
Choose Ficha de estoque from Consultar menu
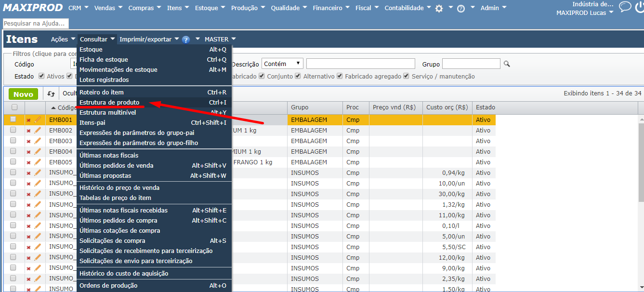[x=104, y=60]
